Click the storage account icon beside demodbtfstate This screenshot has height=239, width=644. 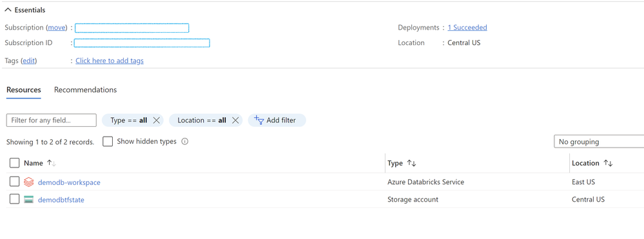(x=29, y=200)
